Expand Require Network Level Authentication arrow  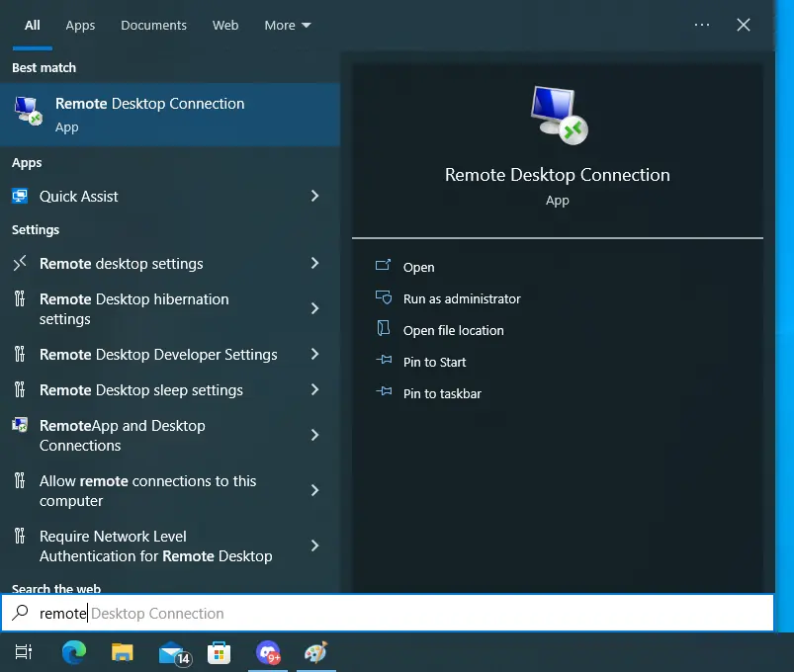314,546
